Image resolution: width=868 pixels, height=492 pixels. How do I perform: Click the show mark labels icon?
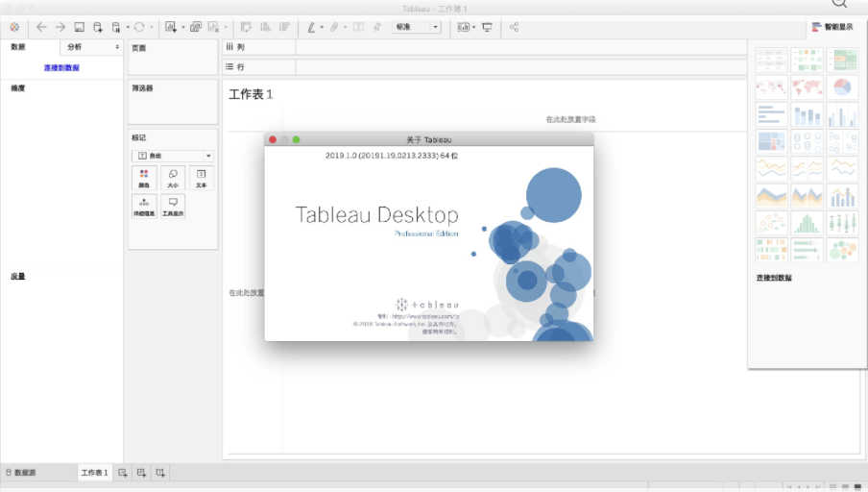359,27
